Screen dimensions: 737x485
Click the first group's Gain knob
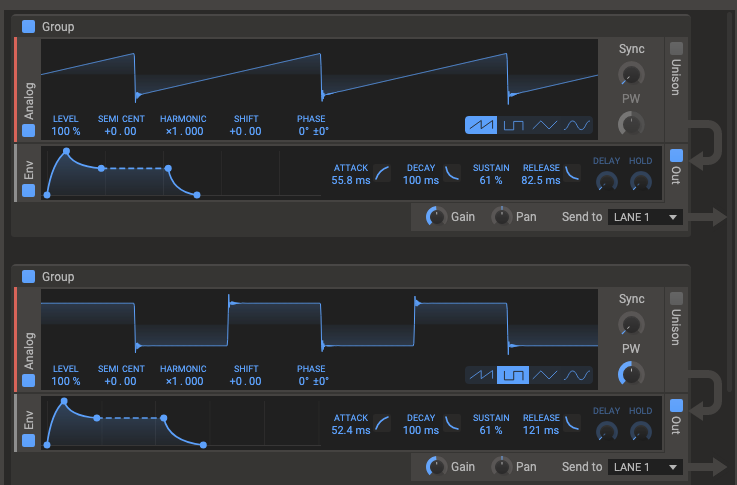(435, 217)
